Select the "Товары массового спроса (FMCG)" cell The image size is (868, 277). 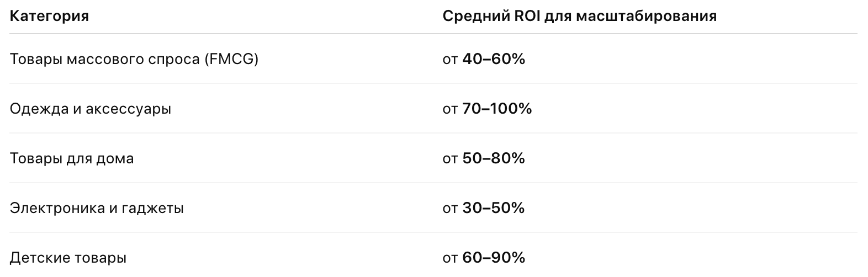tap(134, 59)
